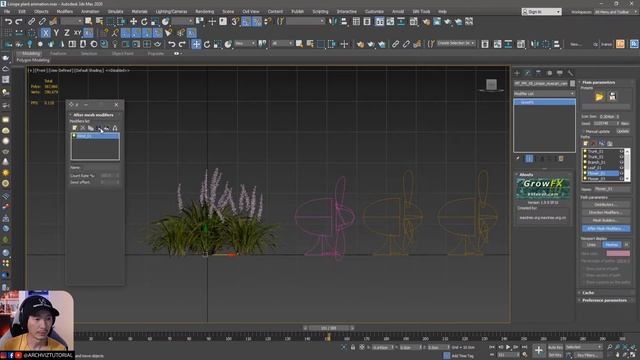The height and width of the screenshot is (360, 640).
Task: Open the Modifier List dropdown
Action: (544, 93)
